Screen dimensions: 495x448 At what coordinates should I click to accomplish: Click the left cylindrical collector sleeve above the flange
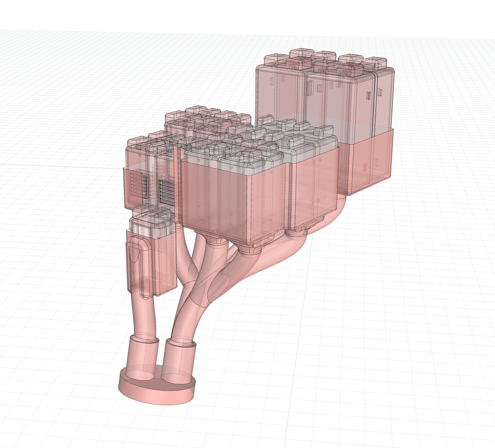[142, 357]
